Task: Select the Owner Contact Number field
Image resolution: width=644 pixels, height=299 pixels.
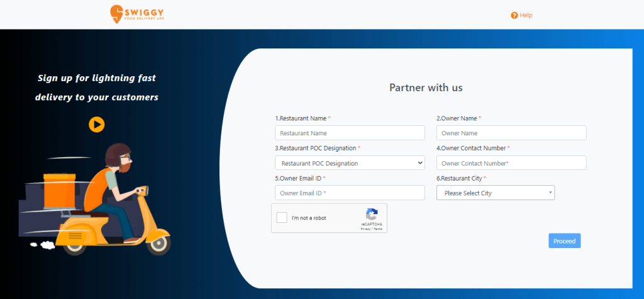Action: pos(511,163)
